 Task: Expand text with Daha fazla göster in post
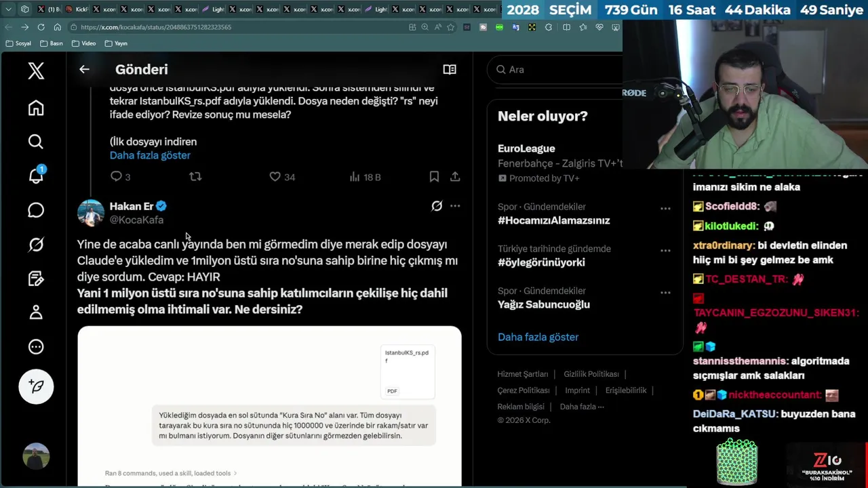point(150,155)
